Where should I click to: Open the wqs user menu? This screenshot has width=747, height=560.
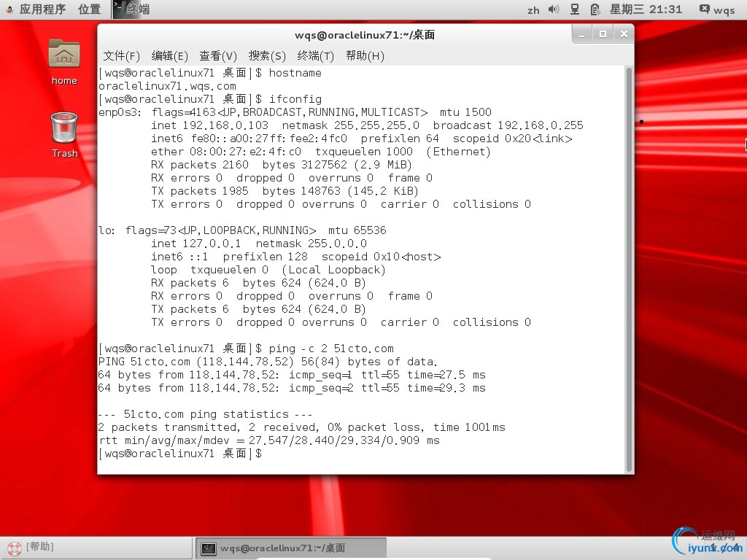[x=717, y=9]
